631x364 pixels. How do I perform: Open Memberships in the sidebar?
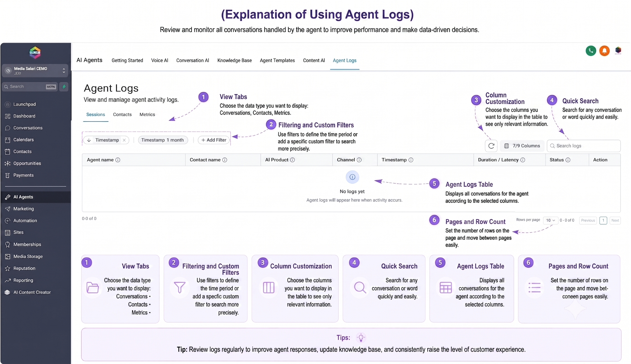pos(27,245)
